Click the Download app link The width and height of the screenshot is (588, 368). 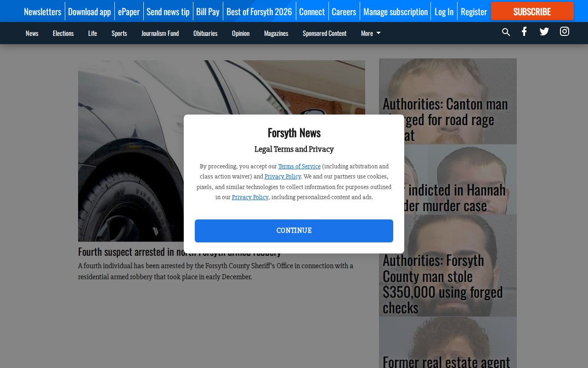click(90, 11)
